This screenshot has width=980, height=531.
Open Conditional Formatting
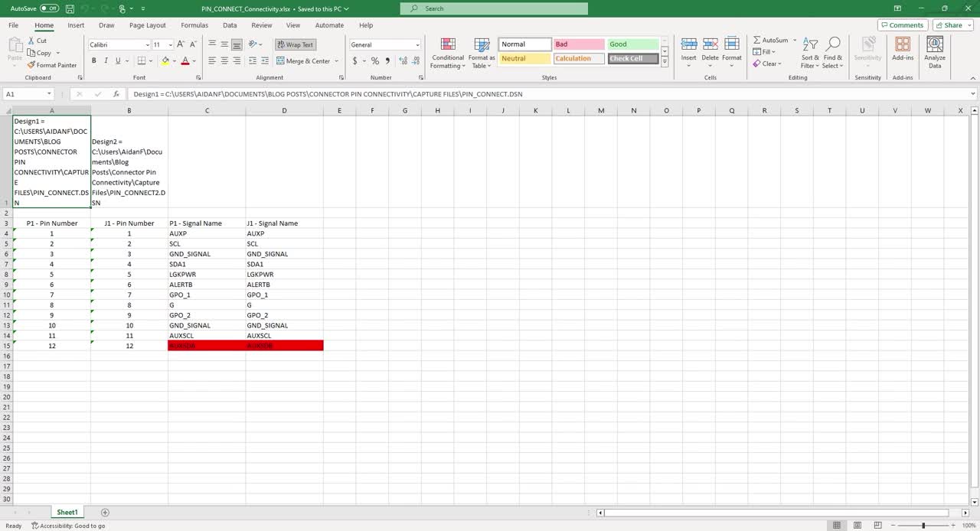click(x=448, y=52)
